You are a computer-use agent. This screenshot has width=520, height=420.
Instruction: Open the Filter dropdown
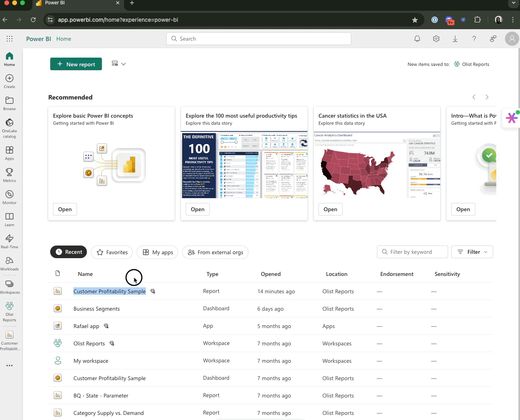[472, 252]
